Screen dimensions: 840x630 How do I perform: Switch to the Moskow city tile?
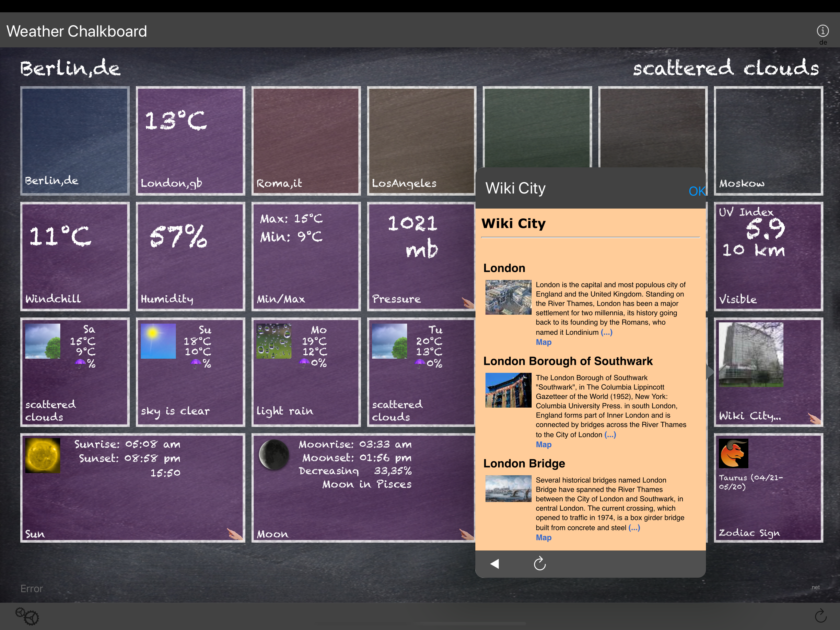coord(768,141)
